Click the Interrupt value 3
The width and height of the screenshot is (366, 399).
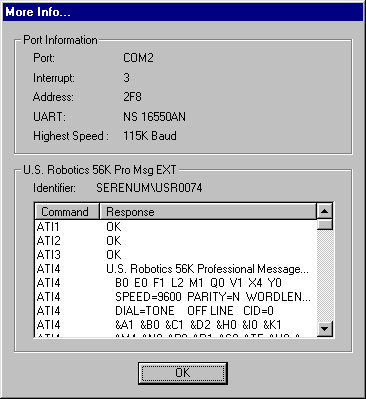click(126, 78)
